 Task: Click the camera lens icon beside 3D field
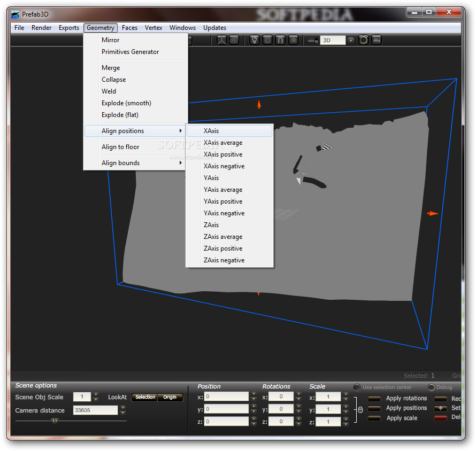[x=313, y=40]
